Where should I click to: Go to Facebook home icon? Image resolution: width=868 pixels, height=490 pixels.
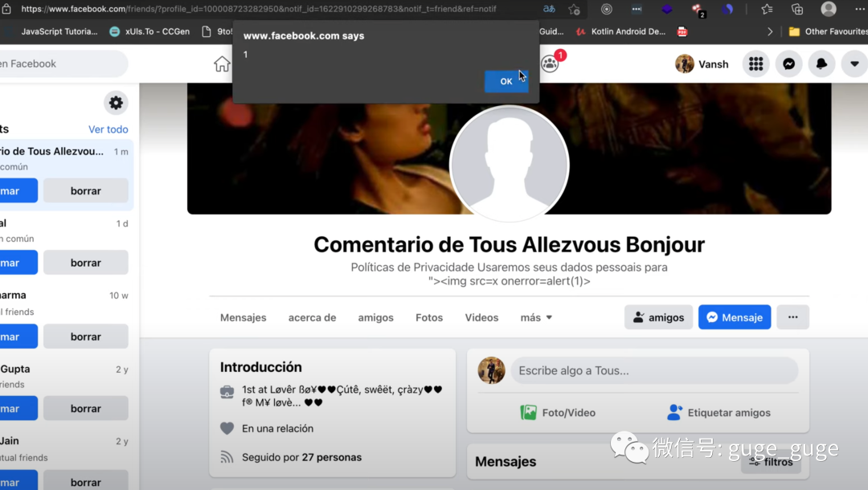pyautogui.click(x=222, y=64)
